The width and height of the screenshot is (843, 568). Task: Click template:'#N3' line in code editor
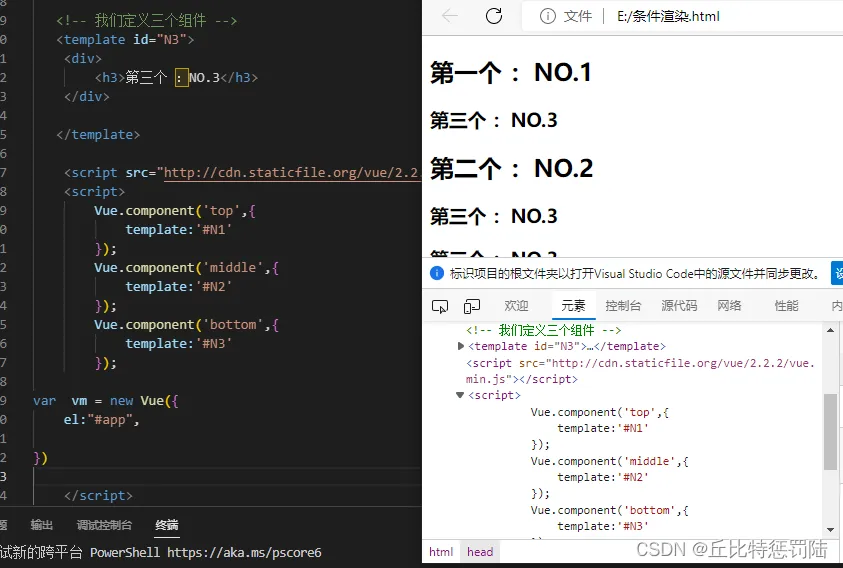[178, 344]
